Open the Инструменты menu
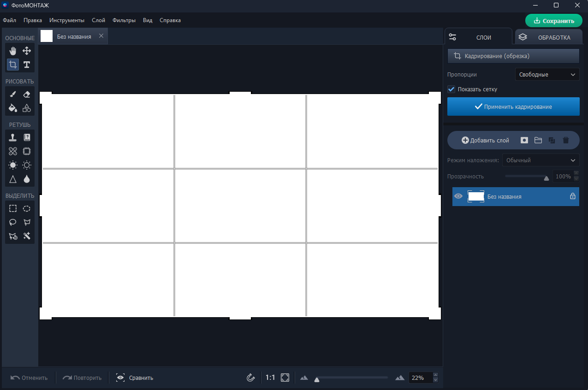 click(67, 20)
